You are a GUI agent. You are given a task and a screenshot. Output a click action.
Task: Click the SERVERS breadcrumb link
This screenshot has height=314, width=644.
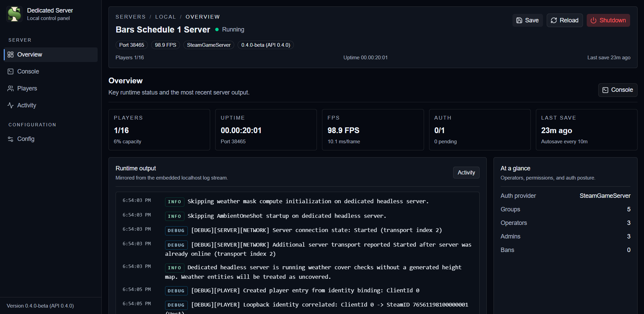(130, 17)
